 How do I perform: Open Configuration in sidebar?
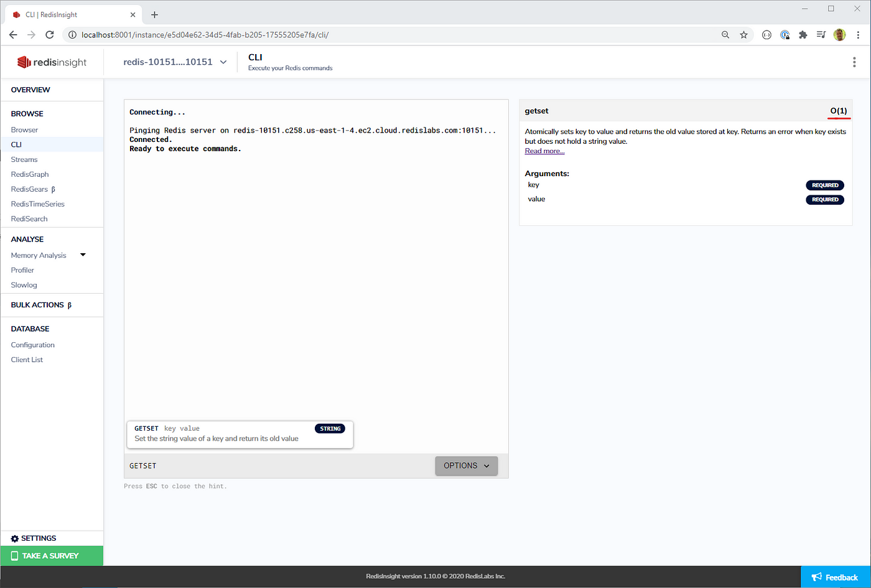[x=32, y=345]
